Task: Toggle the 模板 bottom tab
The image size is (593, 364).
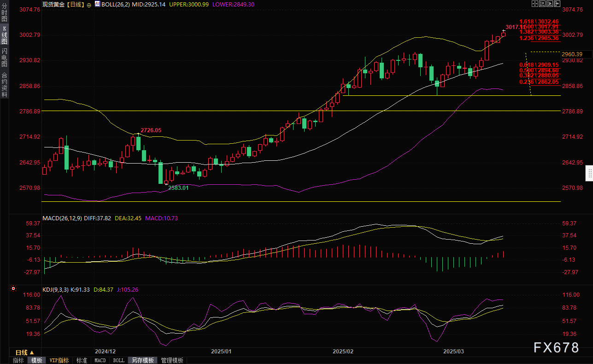Action: pyautogui.click(x=36, y=360)
